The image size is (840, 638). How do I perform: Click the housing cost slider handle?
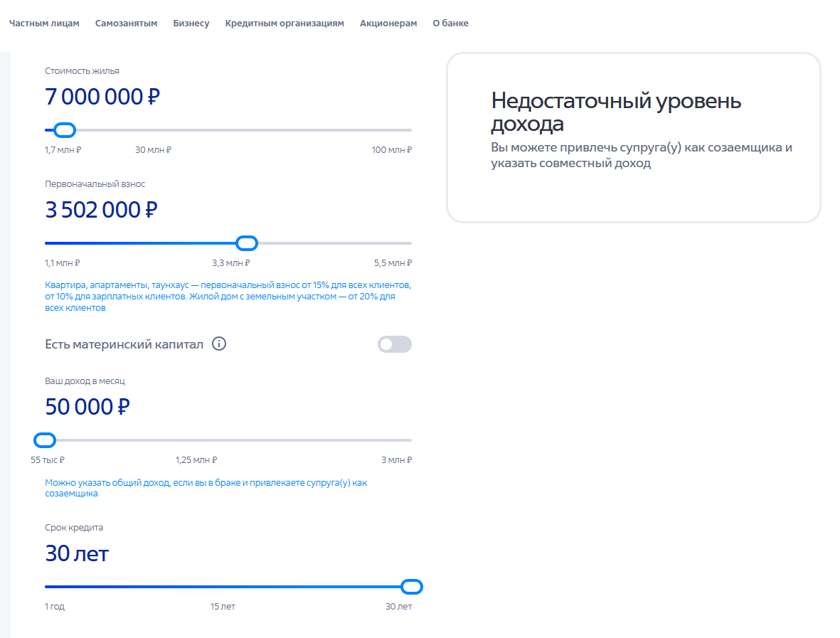[x=65, y=130]
